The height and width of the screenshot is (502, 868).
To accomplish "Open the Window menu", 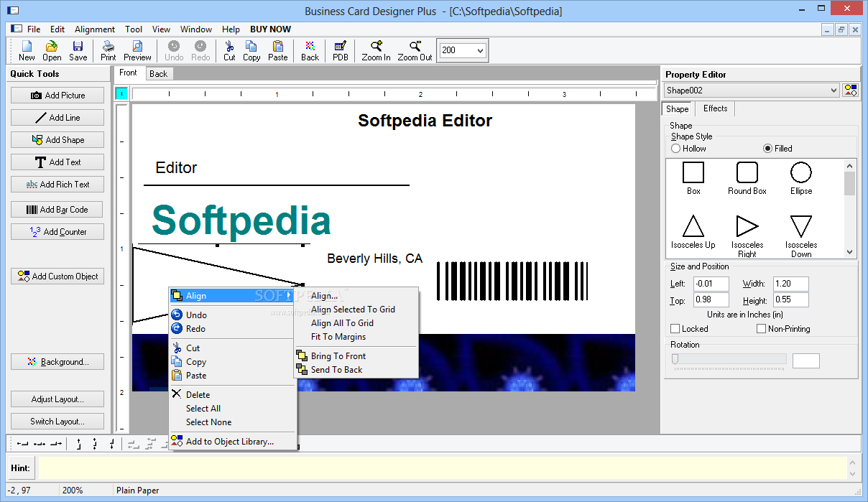I will (196, 29).
